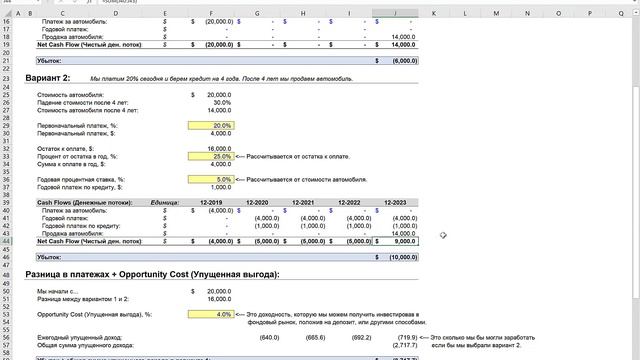The width and height of the screenshot is (640, 360).
Task: Select the 12-2023 column header cell
Action: 395,202
